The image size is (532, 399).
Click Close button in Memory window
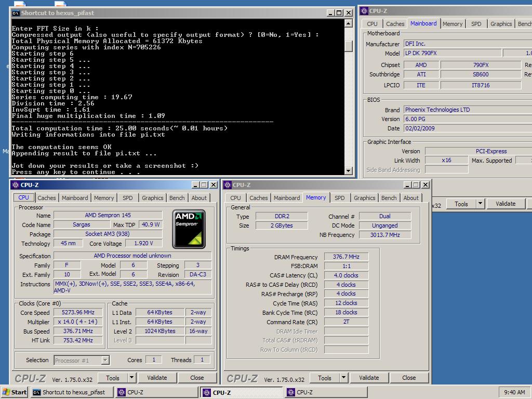pyautogui.click(x=409, y=378)
